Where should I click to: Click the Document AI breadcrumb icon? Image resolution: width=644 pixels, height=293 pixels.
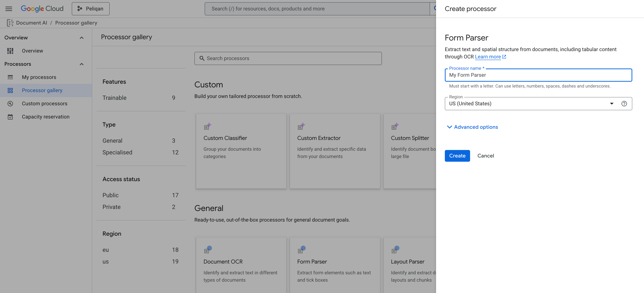10,23
